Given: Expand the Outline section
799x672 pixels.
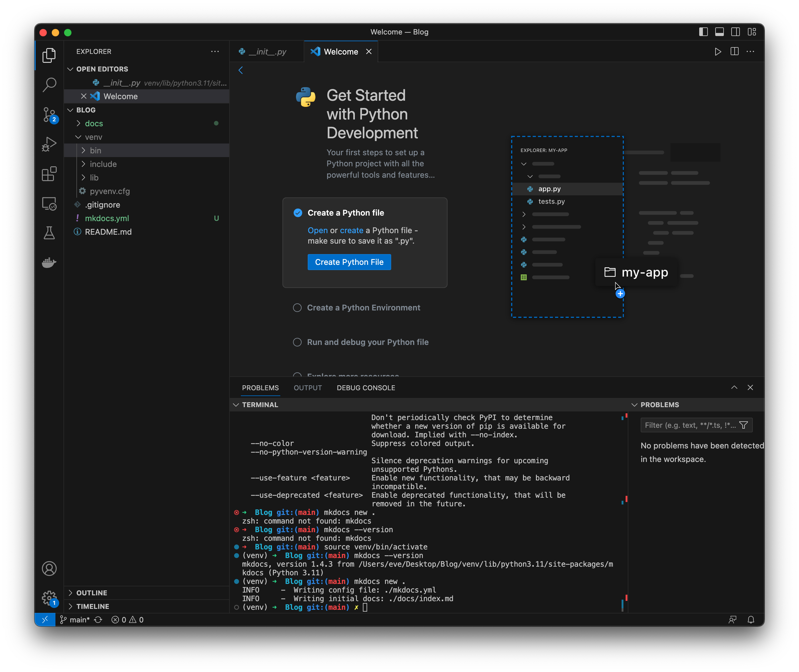Looking at the screenshot, I should (147, 593).
